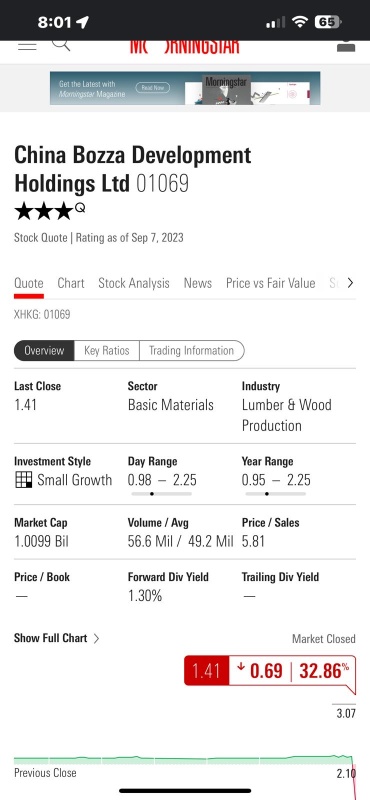Tap the Morningstar logo
This screenshot has width=370, height=800.
pos(185,46)
